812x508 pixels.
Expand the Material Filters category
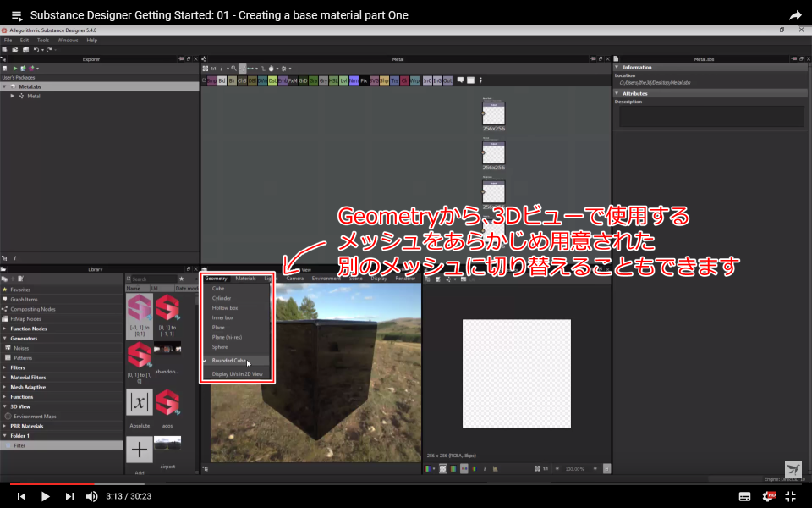[5, 378]
